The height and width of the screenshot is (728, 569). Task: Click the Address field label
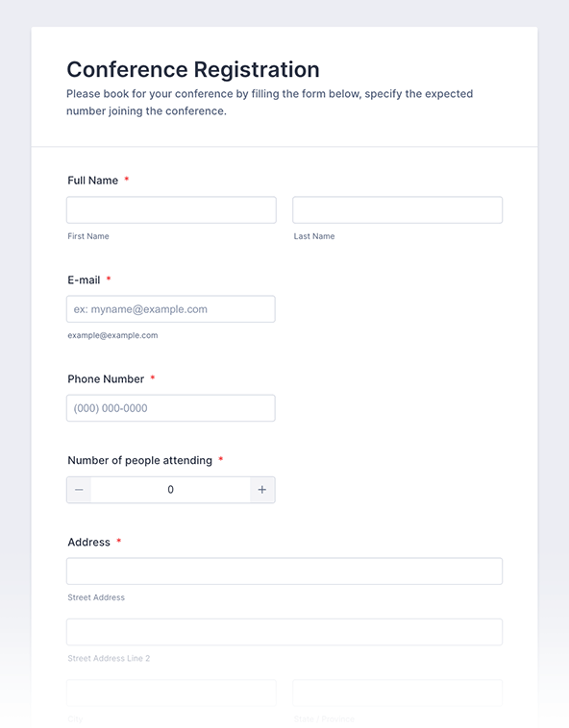88,542
